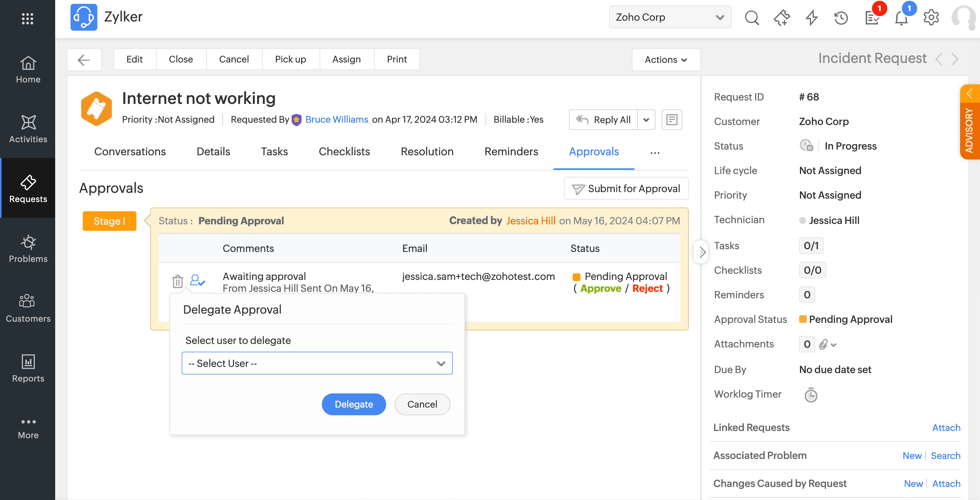The image size is (980, 500).
Task: Open the Actions dropdown menu
Action: coord(666,59)
